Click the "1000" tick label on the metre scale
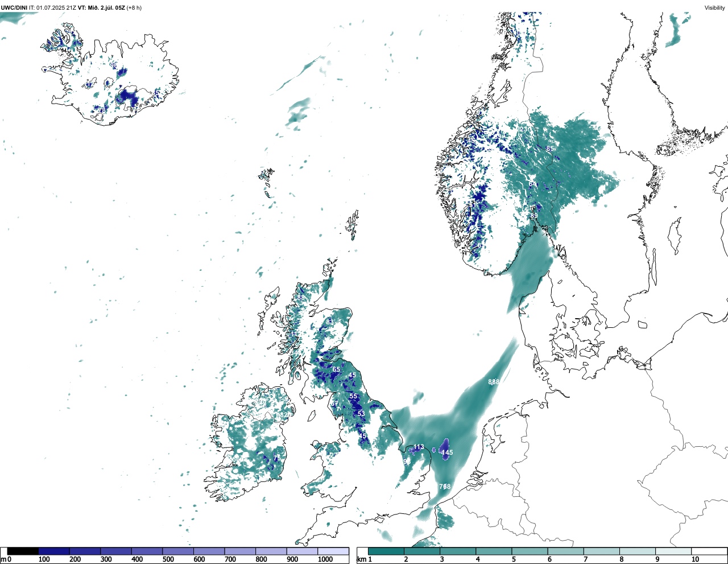The width and height of the screenshot is (728, 564). 325,559
